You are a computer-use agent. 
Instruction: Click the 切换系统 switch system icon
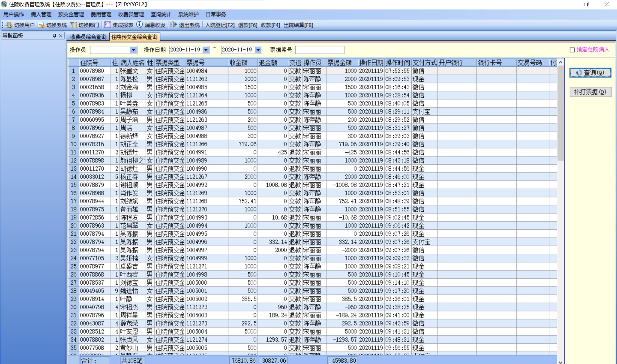tap(41, 25)
